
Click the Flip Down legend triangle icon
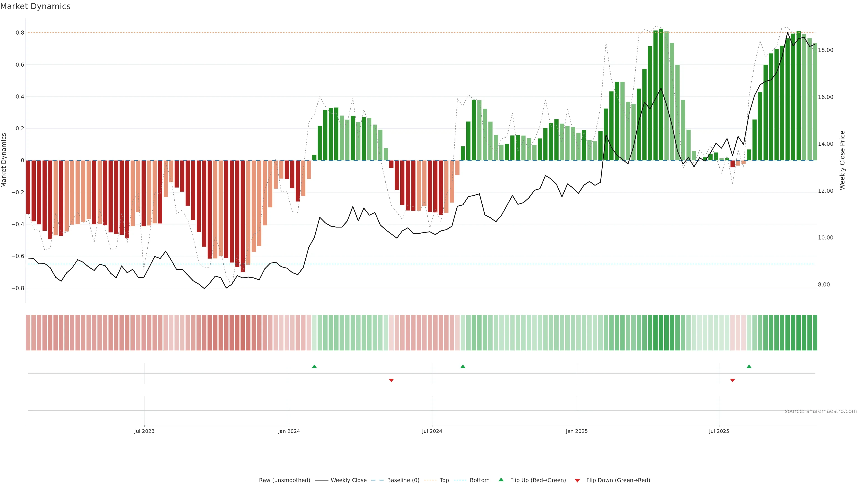click(x=577, y=480)
